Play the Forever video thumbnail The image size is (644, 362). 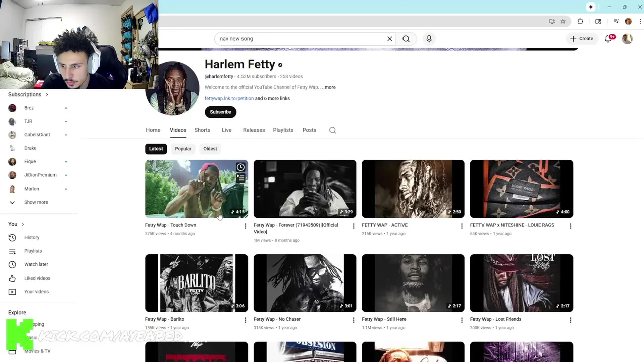point(305,189)
